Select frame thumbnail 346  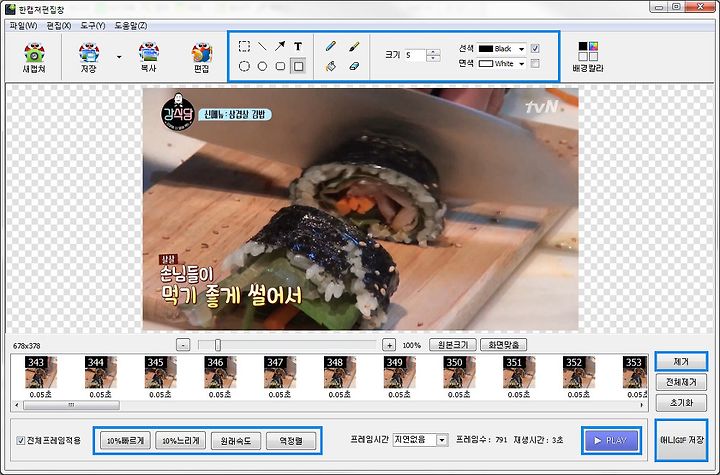(x=220, y=372)
